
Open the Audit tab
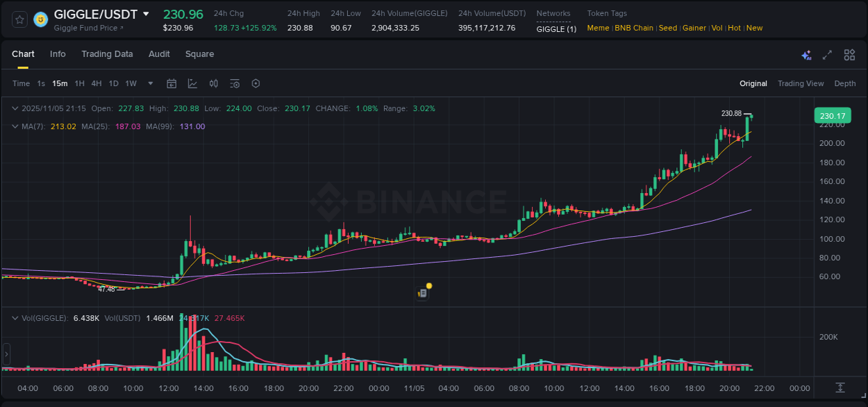coord(159,53)
